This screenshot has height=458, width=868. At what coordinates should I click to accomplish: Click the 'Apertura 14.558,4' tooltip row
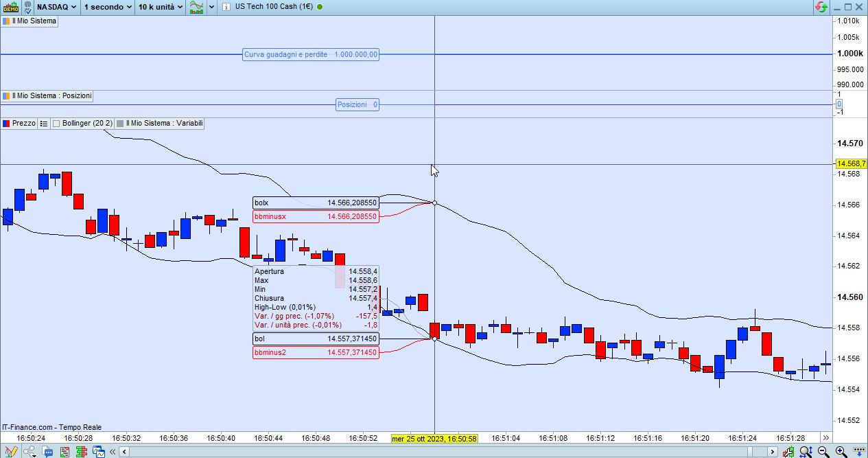coord(316,271)
